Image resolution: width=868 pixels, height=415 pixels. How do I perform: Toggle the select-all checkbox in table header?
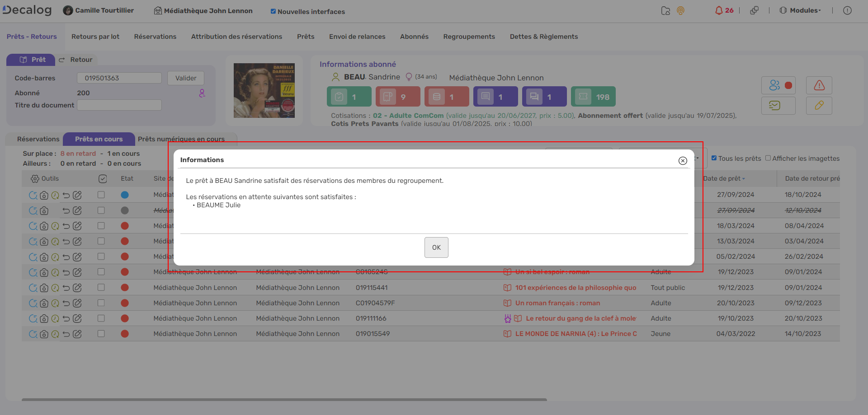103,179
